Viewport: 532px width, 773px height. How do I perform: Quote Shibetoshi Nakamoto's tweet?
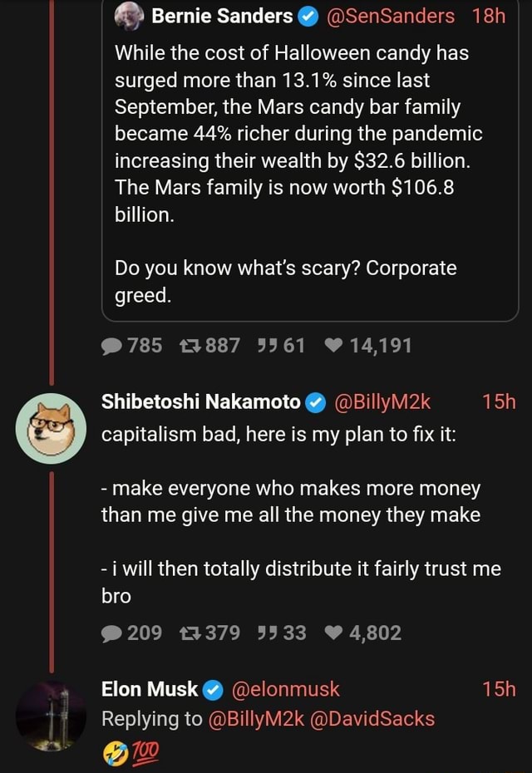268,633
